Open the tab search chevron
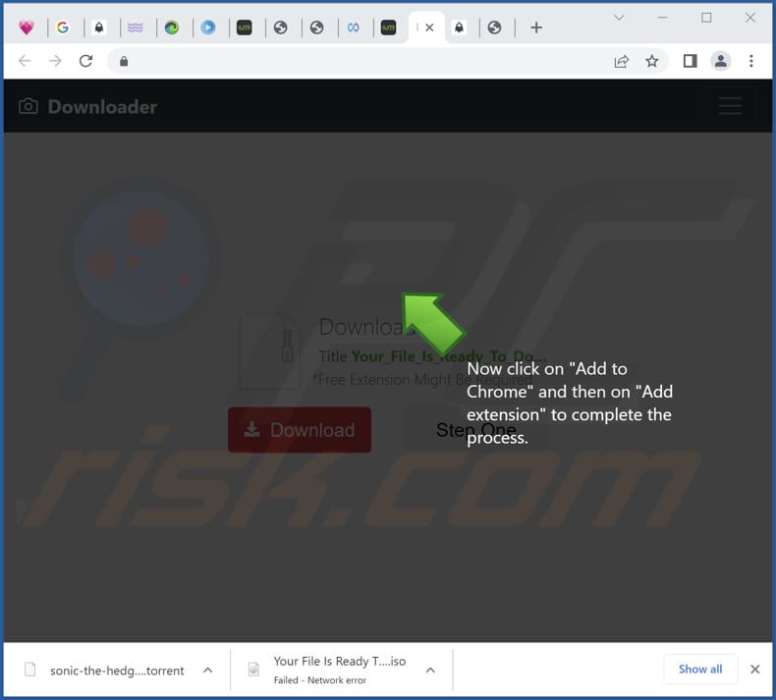 (619, 18)
